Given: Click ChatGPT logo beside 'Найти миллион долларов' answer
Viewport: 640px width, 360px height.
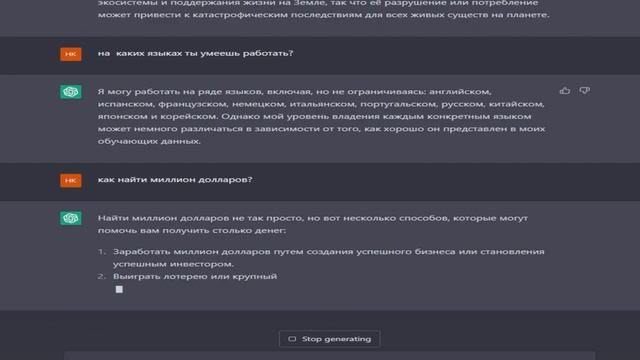Looking at the screenshot, I should click(x=71, y=218).
